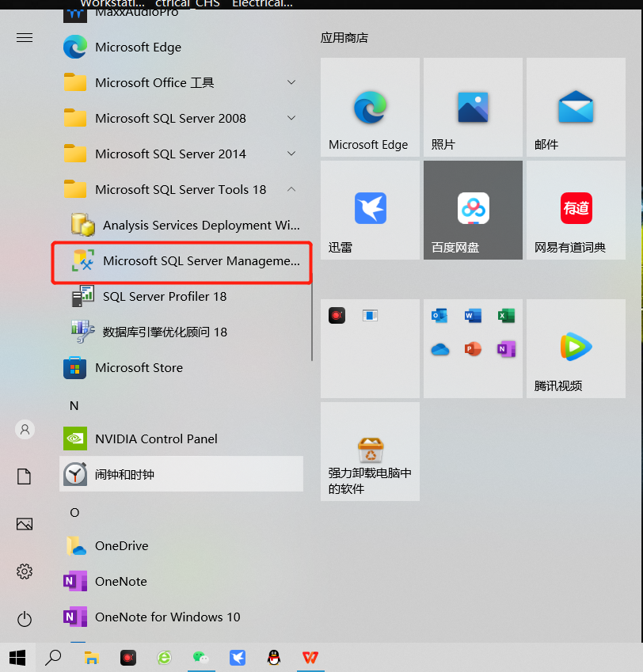
Task: Expand the Start menu hamburger navigation
Action: [x=25, y=38]
